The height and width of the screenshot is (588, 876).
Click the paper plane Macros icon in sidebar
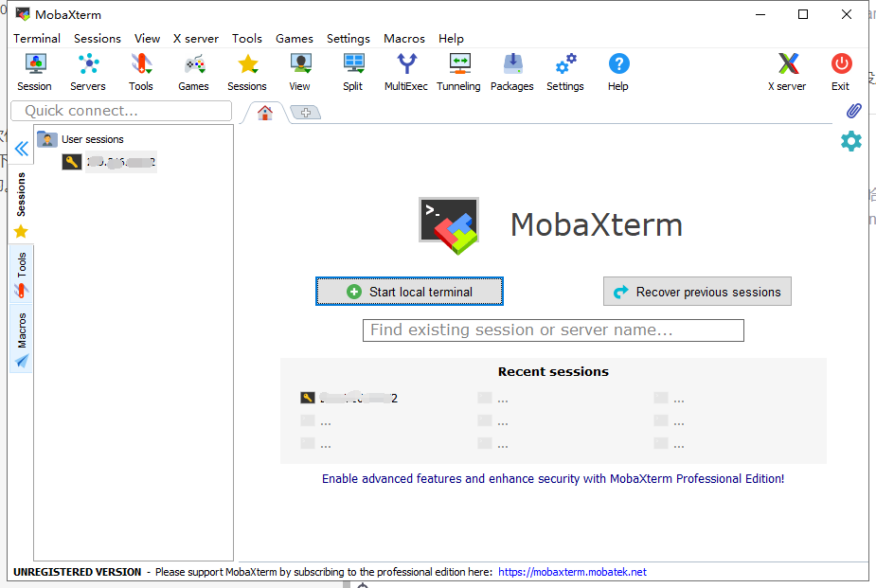coord(22,361)
